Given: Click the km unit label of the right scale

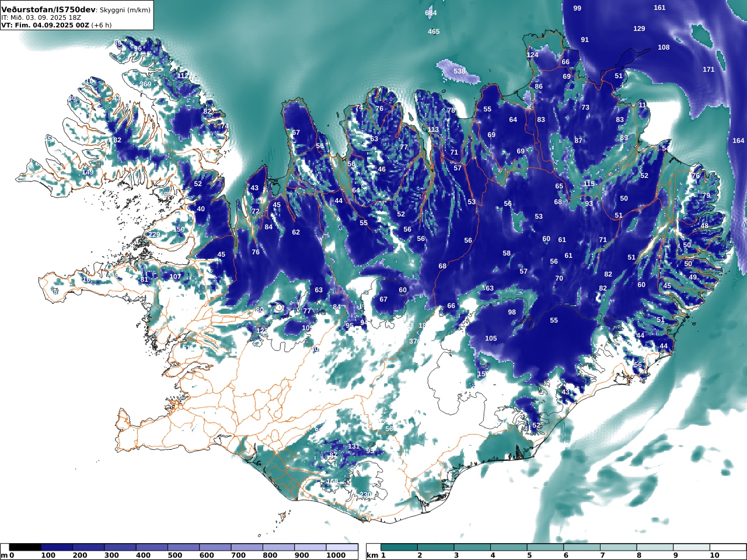Looking at the screenshot, I should tap(372, 555).
